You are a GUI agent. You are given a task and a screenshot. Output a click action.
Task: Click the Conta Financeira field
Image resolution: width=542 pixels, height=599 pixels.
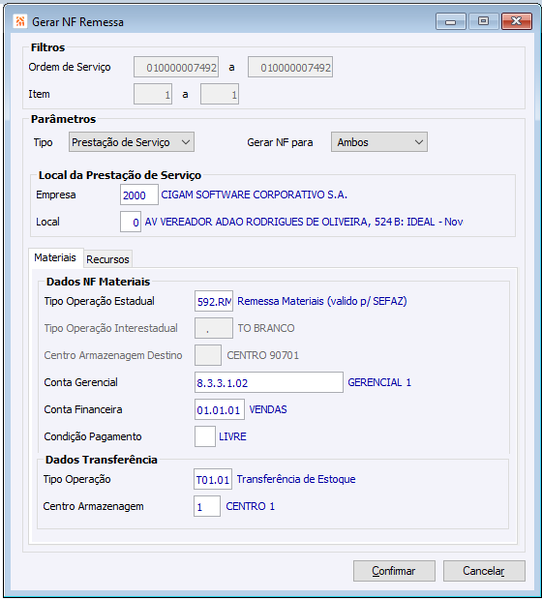pyautogui.click(x=219, y=410)
